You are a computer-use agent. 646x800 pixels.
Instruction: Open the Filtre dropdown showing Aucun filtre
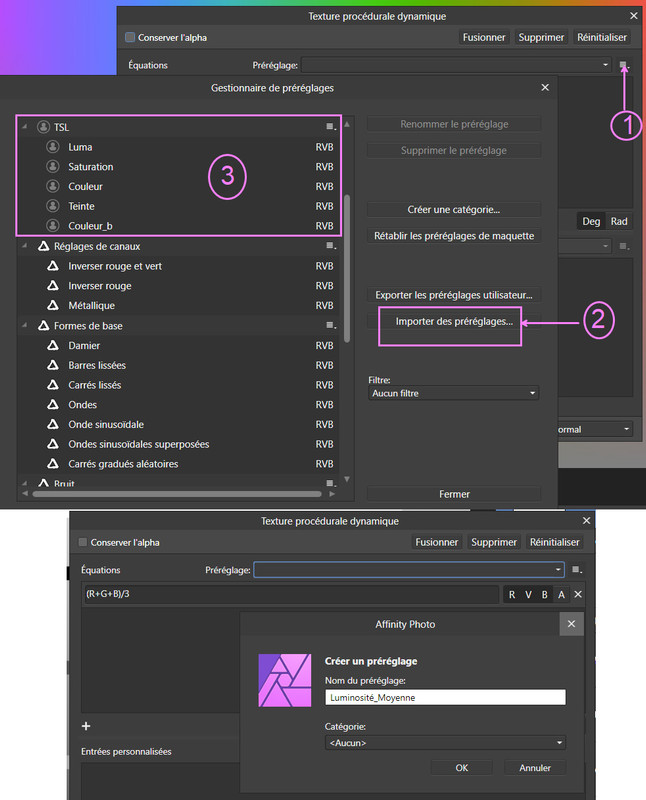click(x=453, y=393)
